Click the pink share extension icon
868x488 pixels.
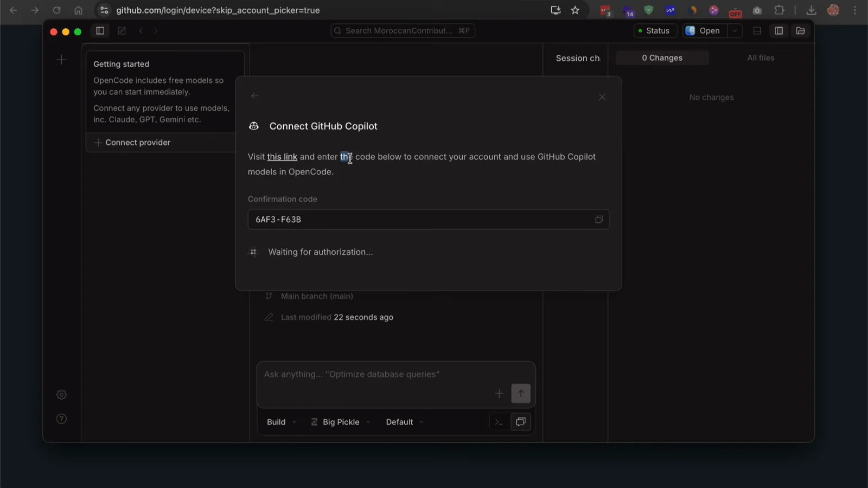point(714,10)
